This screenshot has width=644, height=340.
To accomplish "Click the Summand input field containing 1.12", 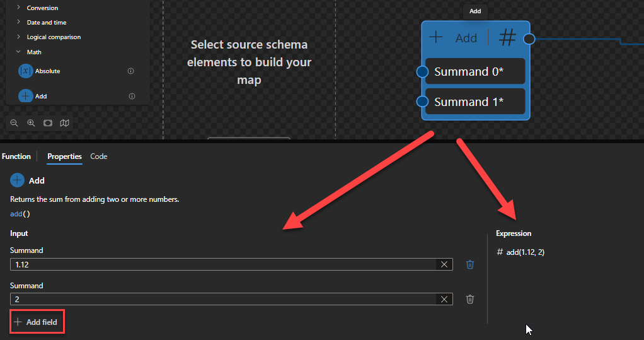I will [221, 264].
